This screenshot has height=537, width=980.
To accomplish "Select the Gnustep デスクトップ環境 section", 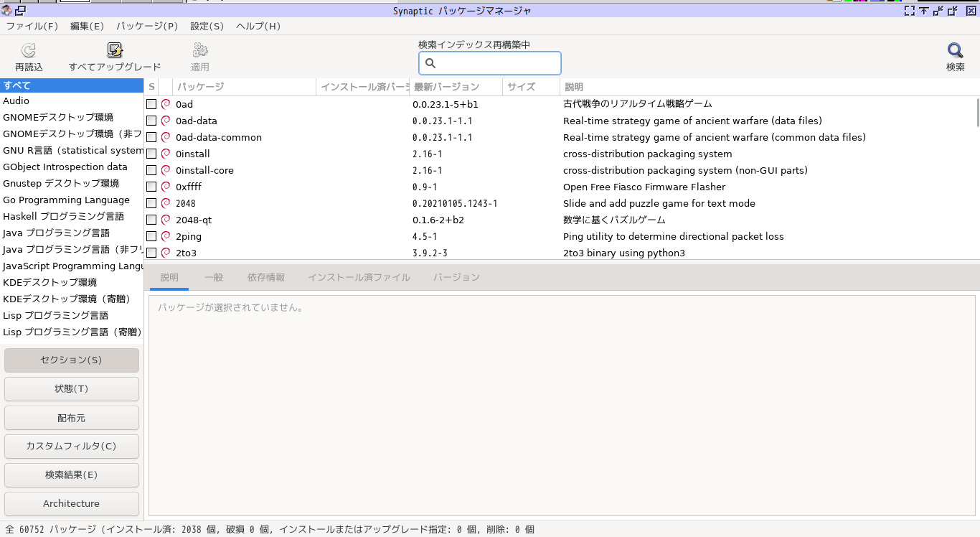I will click(72, 184).
